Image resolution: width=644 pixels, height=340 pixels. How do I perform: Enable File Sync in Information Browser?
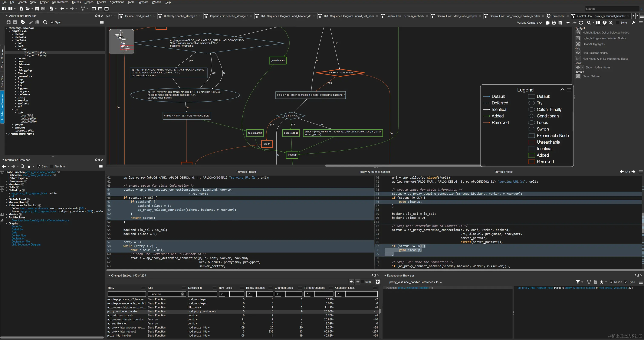(x=52, y=166)
